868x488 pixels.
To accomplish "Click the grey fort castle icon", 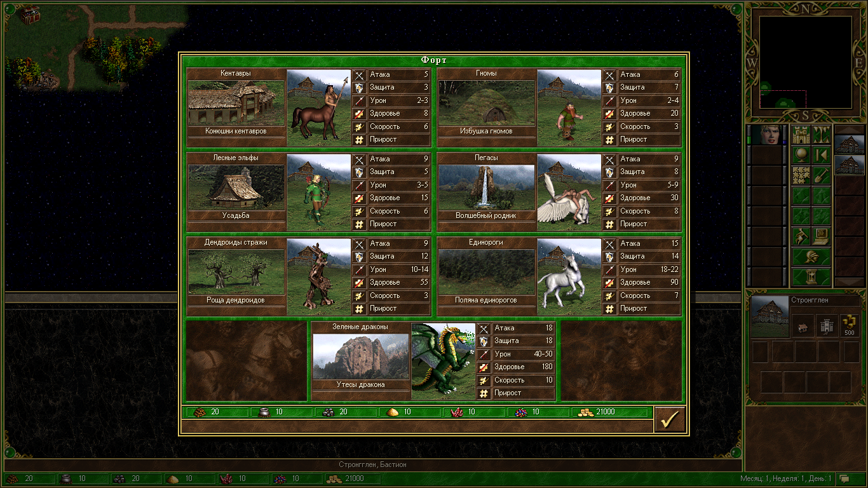I will (826, 327).
